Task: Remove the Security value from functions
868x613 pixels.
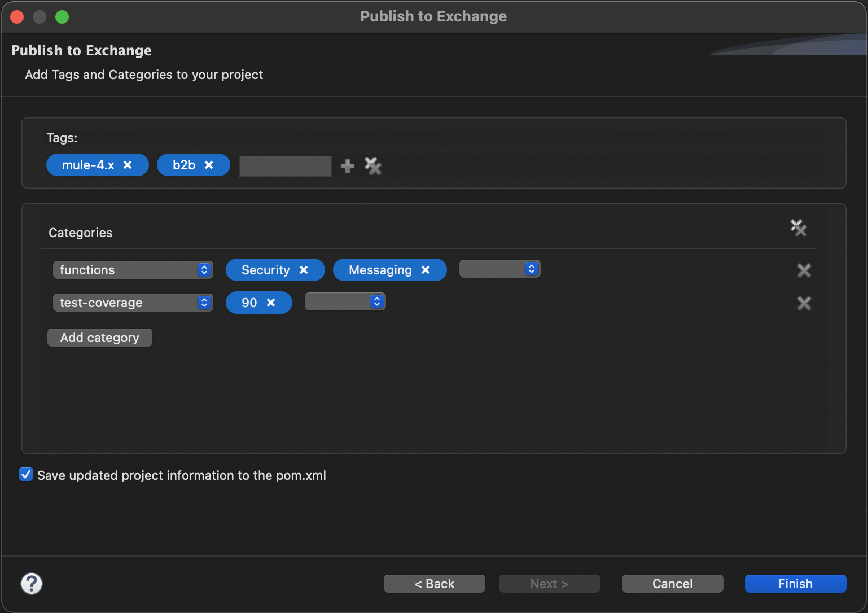Action: pyautogui.click(x=304, y=270)
